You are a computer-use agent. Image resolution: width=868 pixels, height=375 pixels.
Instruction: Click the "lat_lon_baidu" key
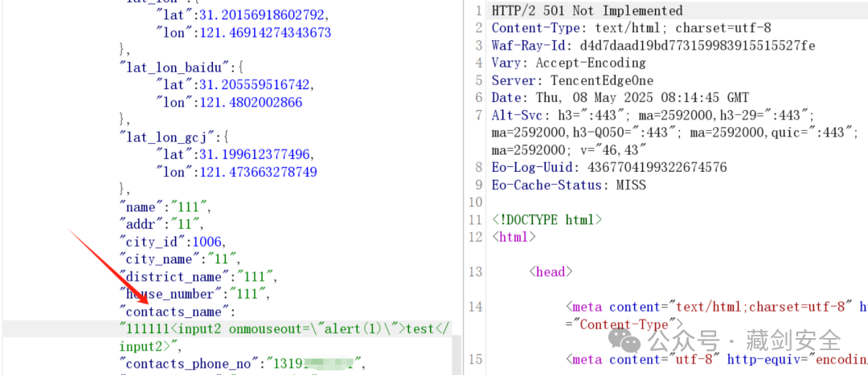point(174,67)
